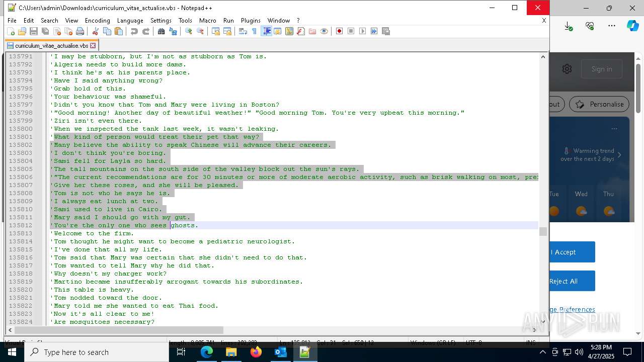Toggle synchronize vertical scrolling icon
Viewport: 644px width, 362px height.
click(x=216, y=31)
